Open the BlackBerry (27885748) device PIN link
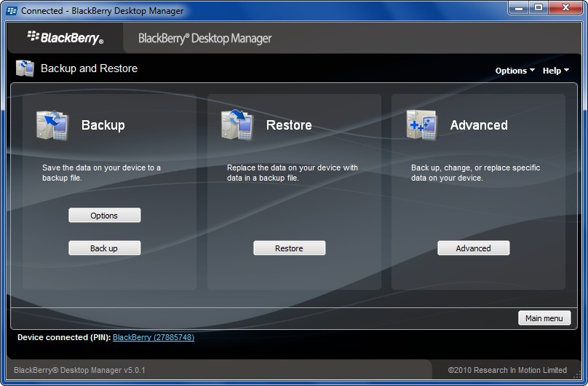The width and height of the screenshot is (588, 386). tap(154, 337)
